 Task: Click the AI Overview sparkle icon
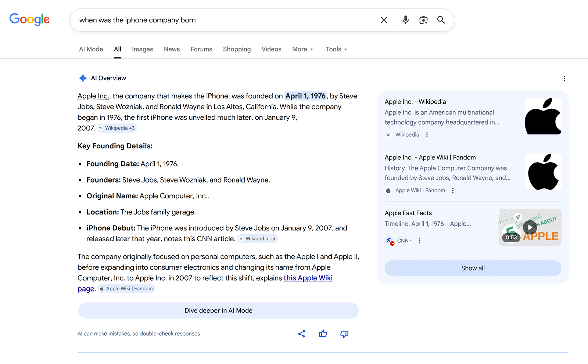tap(83, 78)
